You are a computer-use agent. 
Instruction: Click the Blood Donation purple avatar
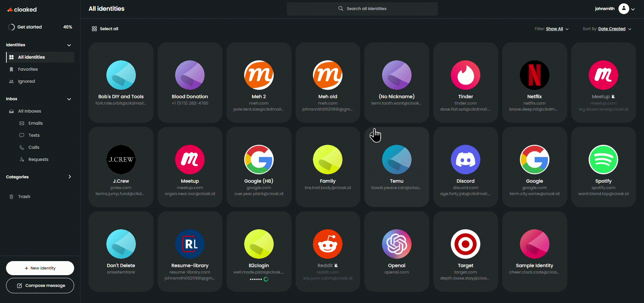pos(190,75)
